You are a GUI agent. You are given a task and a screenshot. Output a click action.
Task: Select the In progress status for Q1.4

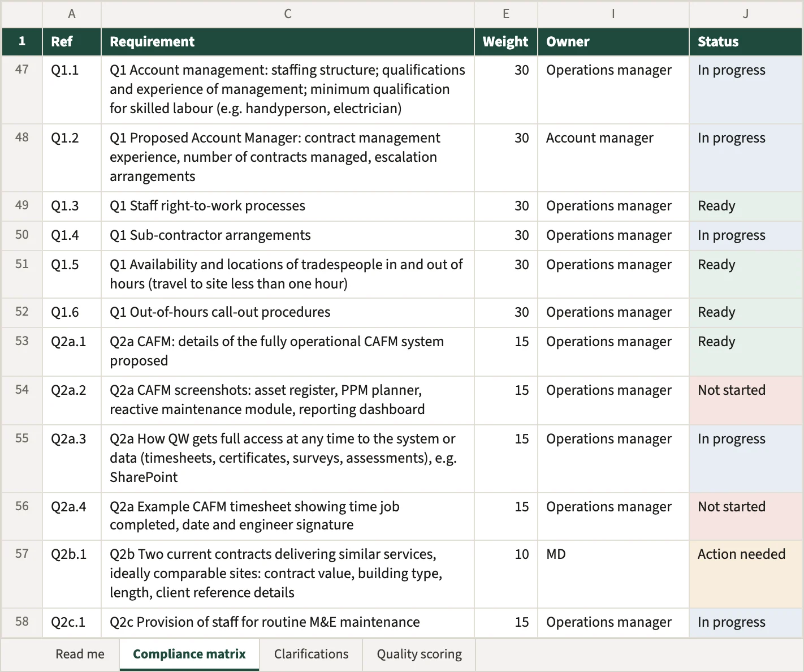click(746, 236)
